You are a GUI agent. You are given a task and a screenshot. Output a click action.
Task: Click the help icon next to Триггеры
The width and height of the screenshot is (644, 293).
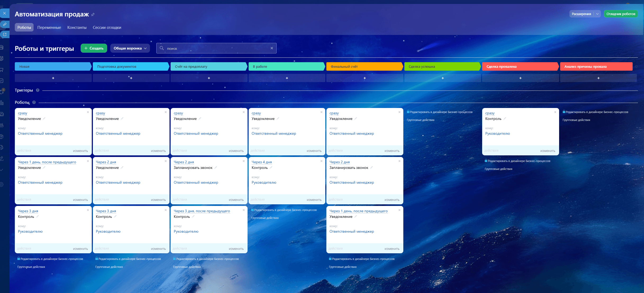[x=38, y=90]
